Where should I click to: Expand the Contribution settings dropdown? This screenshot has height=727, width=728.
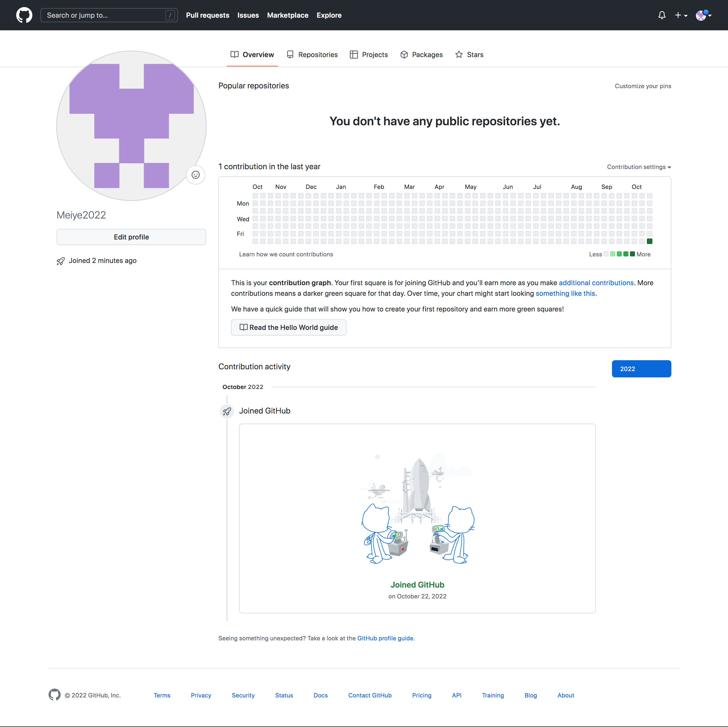[639, 167]
